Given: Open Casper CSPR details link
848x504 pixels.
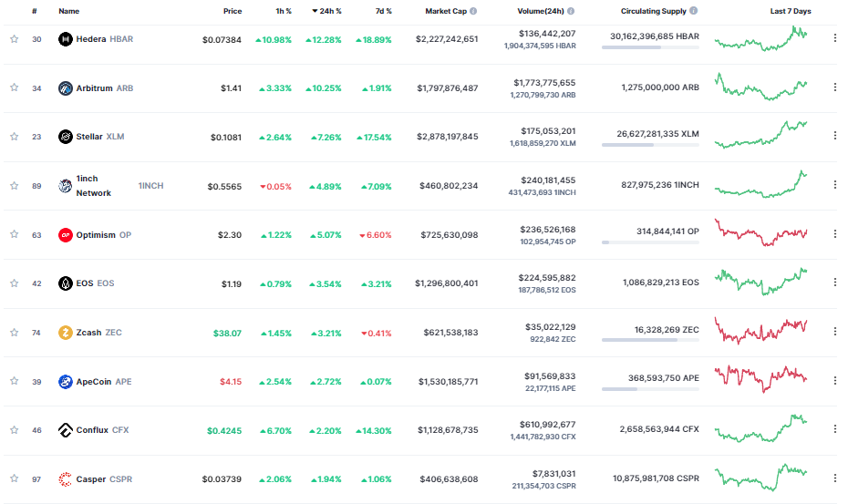Looking at the screenshot, I should [104, 479].
